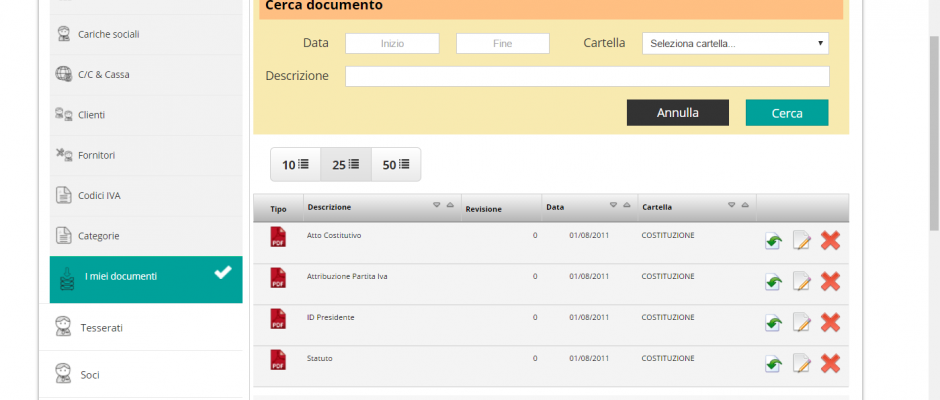Click the Data Fine date field
The height and width of the screenshot is (400, 940).
tap(502, 44)
